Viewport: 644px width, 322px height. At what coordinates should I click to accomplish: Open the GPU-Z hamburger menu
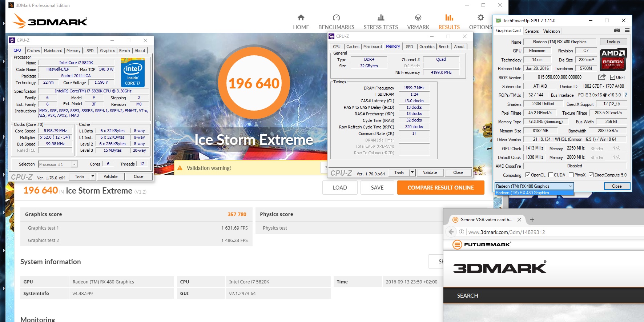pyautogui.click(x=627, y=30)
